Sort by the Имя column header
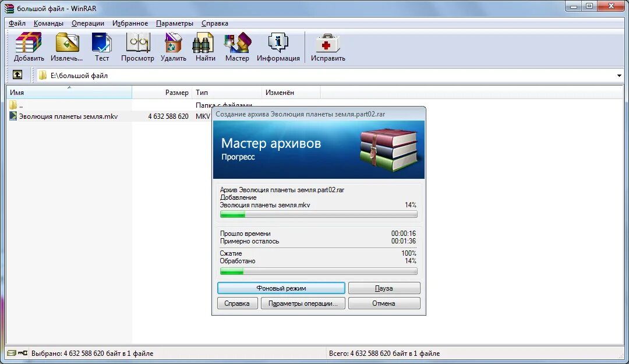629x364 pixels. click(69, 92)
